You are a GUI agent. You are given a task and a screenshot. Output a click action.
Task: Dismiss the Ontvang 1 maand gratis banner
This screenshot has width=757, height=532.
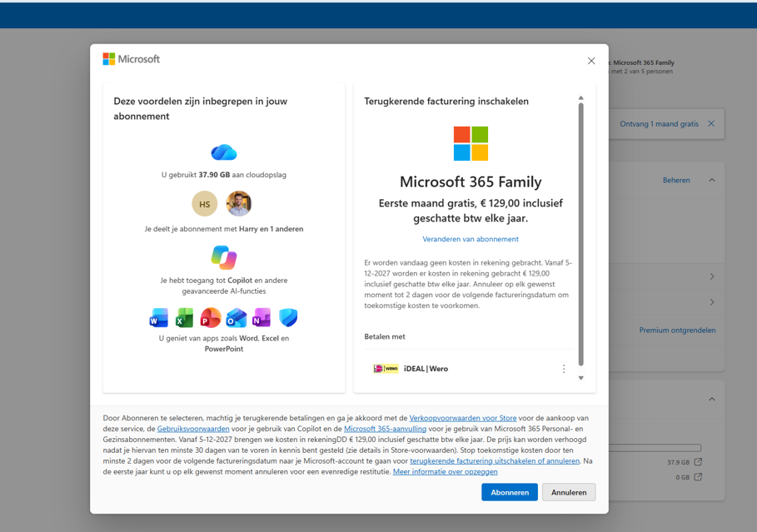tap(711, 123)
